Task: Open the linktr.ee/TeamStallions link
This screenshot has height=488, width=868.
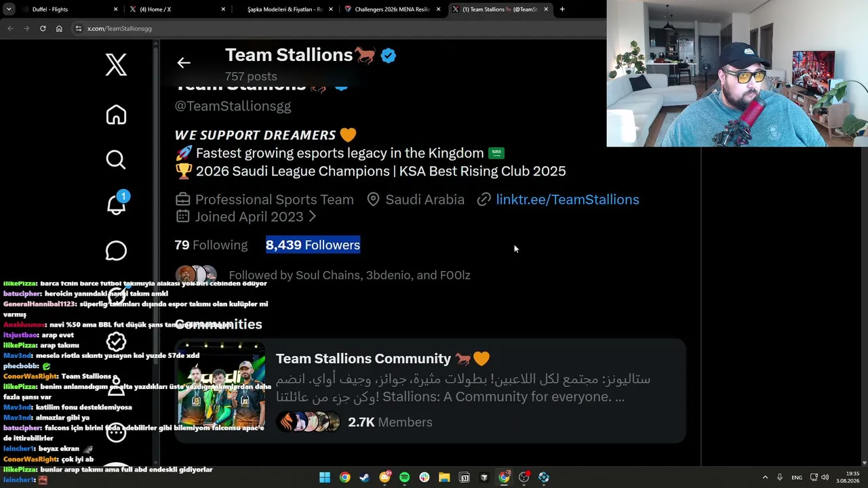Action: click(x=568, y=199)
